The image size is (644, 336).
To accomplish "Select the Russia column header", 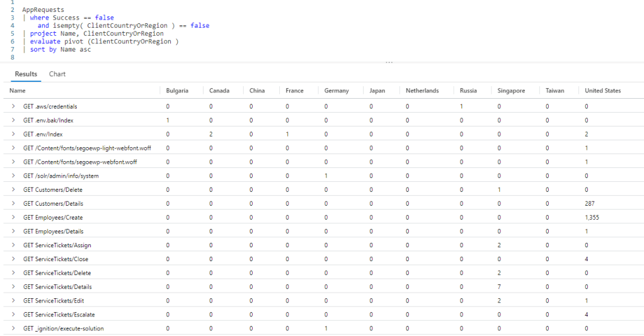I will point(468,91).
